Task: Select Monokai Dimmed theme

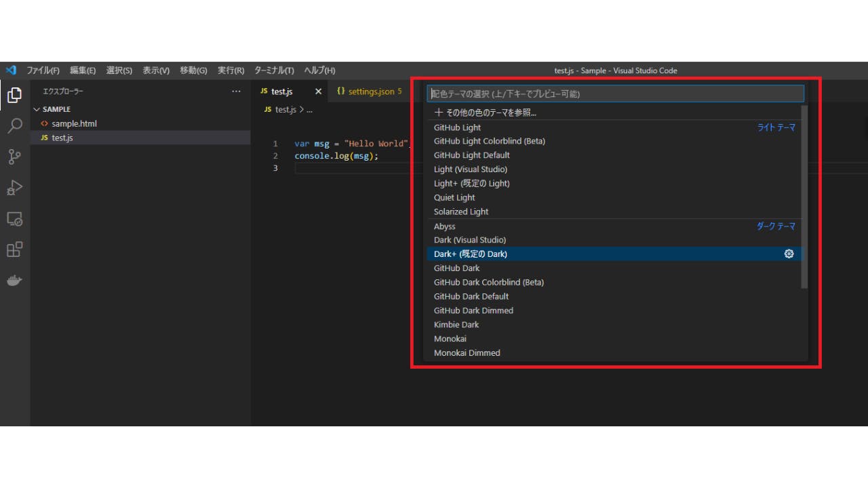Action: [x=614, y=352]
